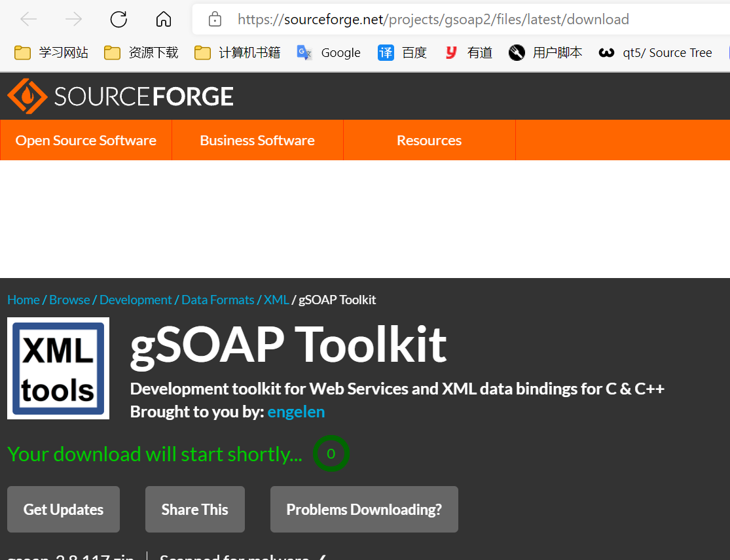730x560 pixels.
Task: Click the gSOAP Toolkit title
Action: point(288,345)
